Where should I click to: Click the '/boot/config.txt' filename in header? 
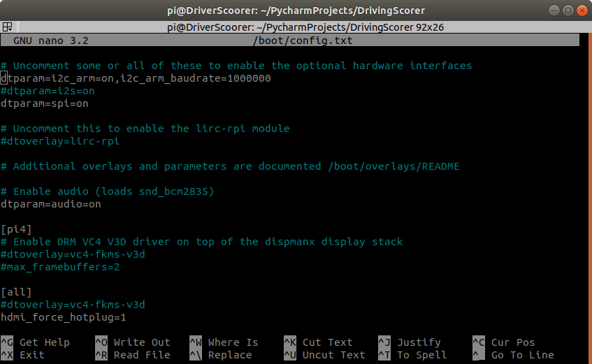click(303, 41)
